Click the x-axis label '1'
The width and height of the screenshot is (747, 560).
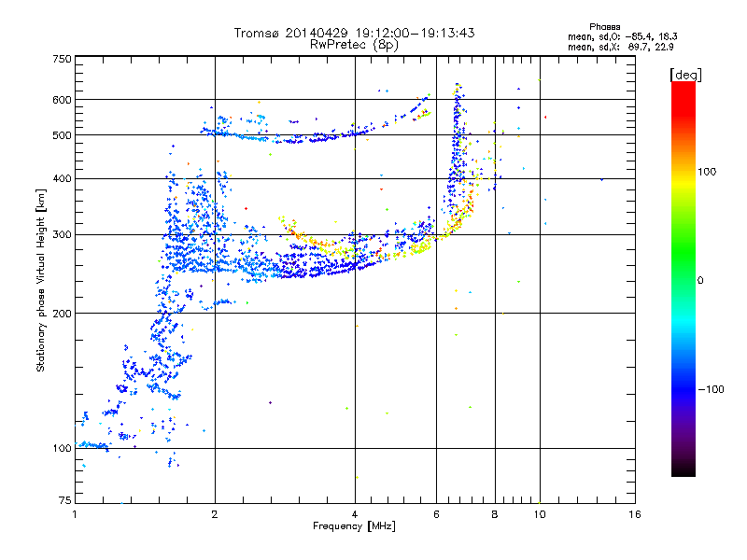[75, 514]
